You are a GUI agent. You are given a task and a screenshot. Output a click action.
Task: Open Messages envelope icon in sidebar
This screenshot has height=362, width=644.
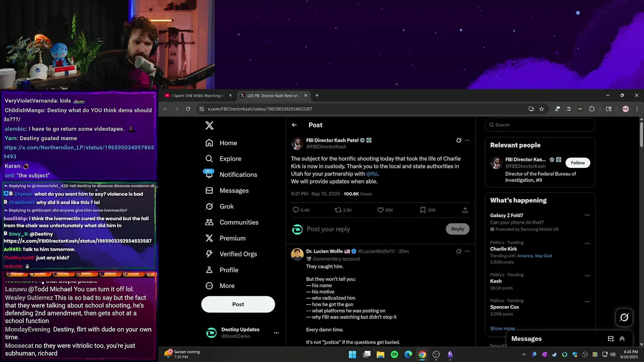pyautogui.click(x=209, y=191)
